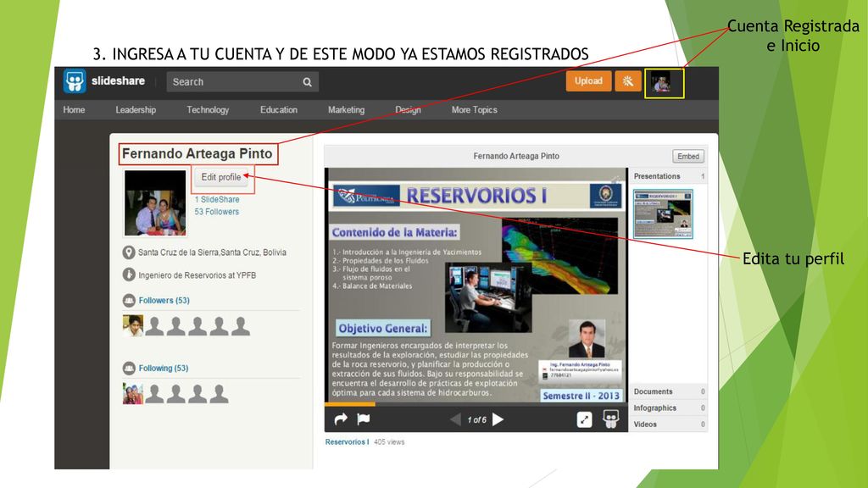Go to previous slide arrow
Viewport: 868px width, 488px height.
pos(455,419)
